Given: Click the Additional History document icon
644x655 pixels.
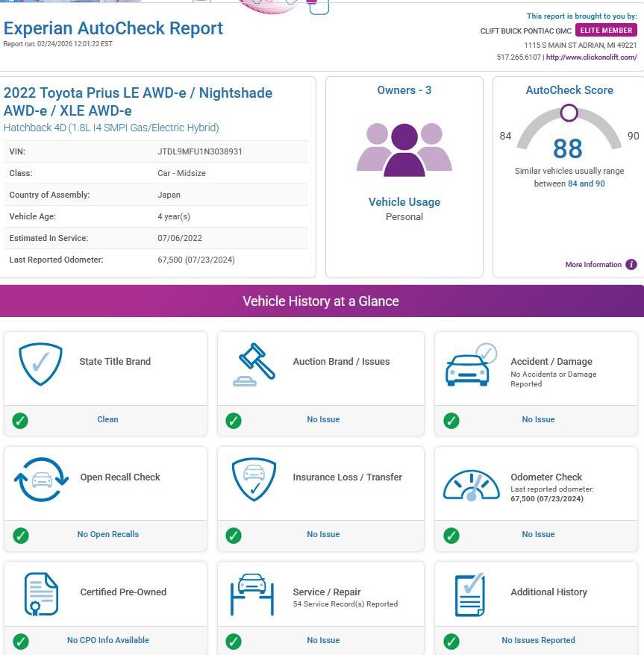Looking at the screenshot, I should pyautogui.click(x=470, y=595).
